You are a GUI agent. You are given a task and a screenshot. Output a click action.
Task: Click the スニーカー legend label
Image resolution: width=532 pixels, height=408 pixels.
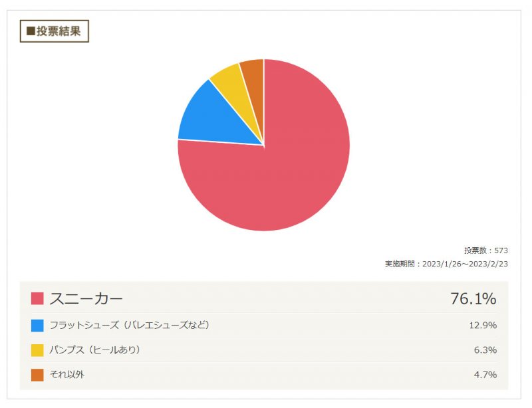point(86,299)
